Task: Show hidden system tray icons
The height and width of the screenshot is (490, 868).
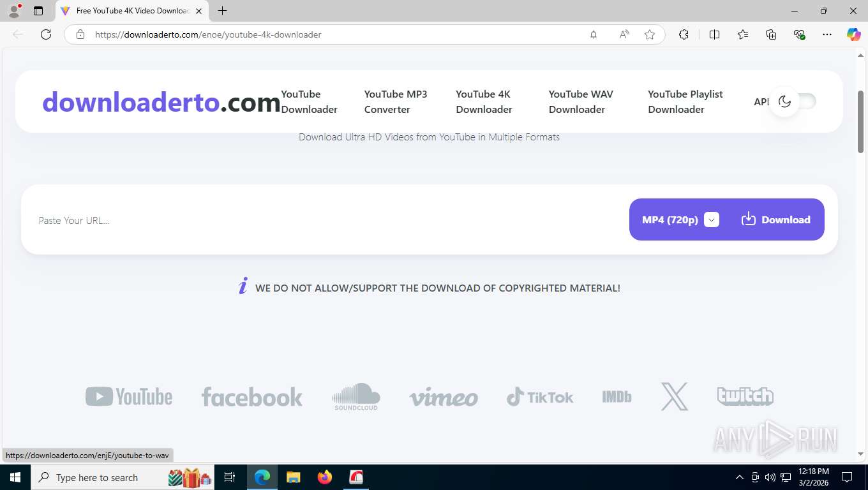Action: pyautogui.click(x=740, y=477)
